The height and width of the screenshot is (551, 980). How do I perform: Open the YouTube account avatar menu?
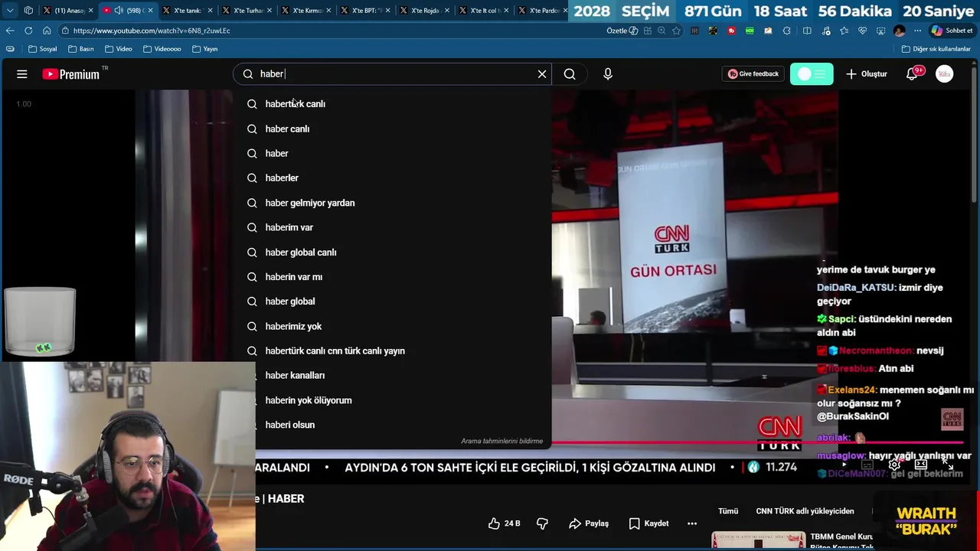945,74
